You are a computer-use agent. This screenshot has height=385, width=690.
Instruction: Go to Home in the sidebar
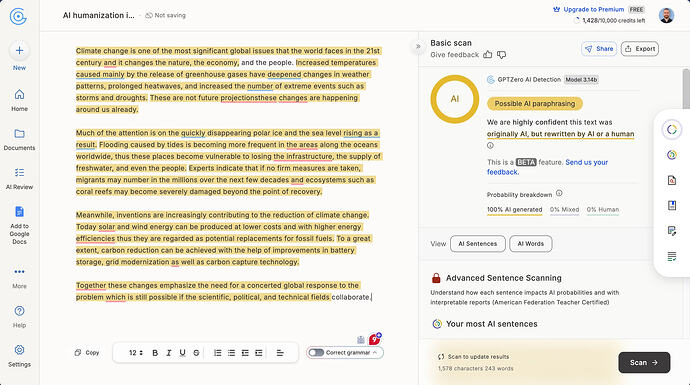(19, 100)
